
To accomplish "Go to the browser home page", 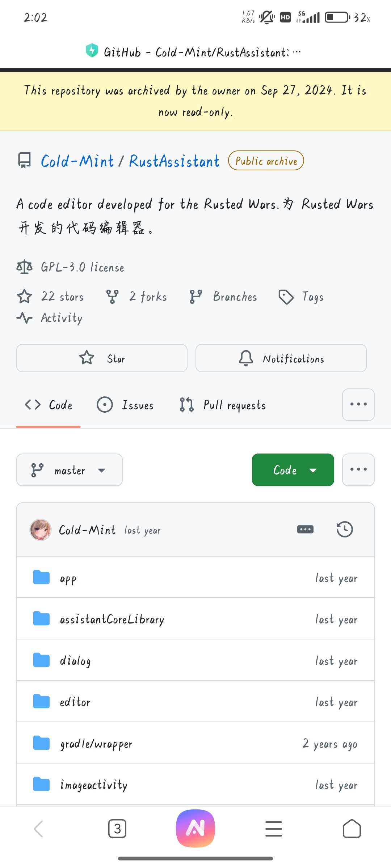I will coord(352,829).
